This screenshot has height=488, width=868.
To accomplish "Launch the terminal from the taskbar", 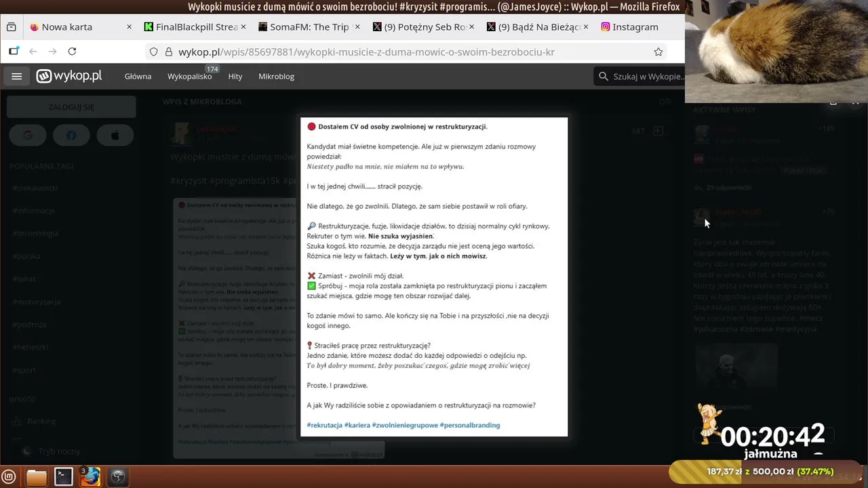I will pyautogui.click(x=64, y=477).
